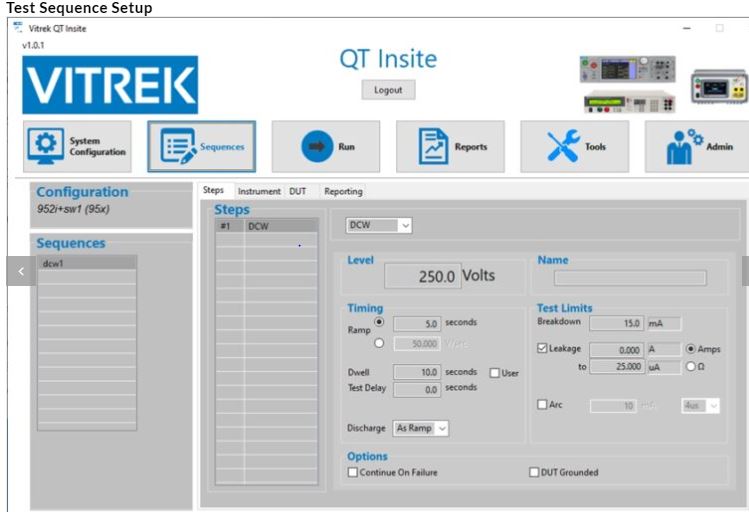Select the Amps radio button
749x512 pixels.
click(690, 349)
